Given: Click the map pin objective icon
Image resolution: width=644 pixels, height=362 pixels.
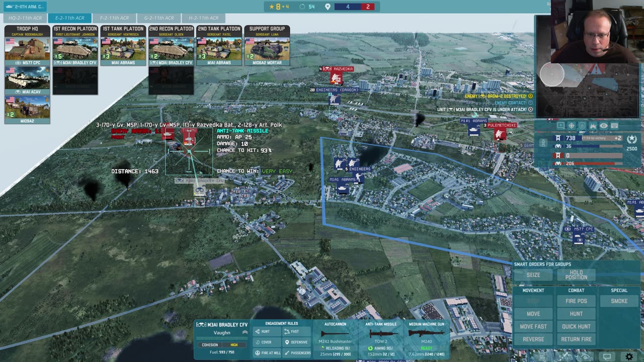Looking at the screenshot, I should (x=328, y=7).
